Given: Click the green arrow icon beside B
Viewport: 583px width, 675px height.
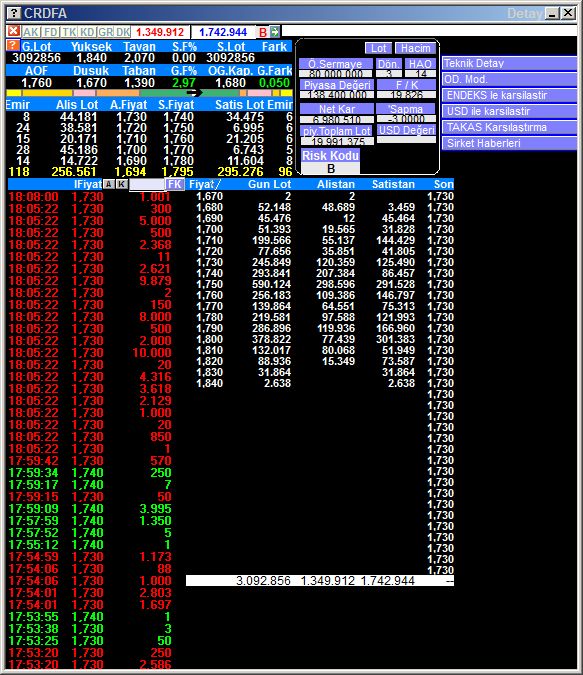Looking at the screenshot, I should tap(275, 31).
